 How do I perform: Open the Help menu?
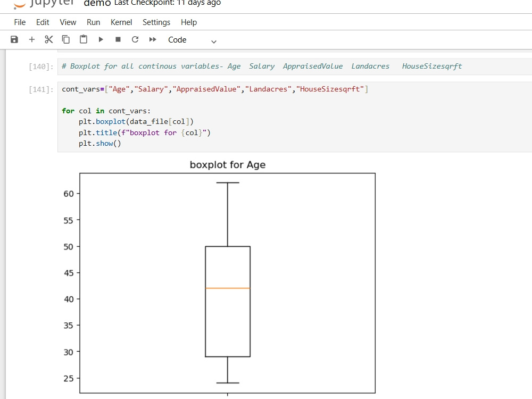pos(189,22)
